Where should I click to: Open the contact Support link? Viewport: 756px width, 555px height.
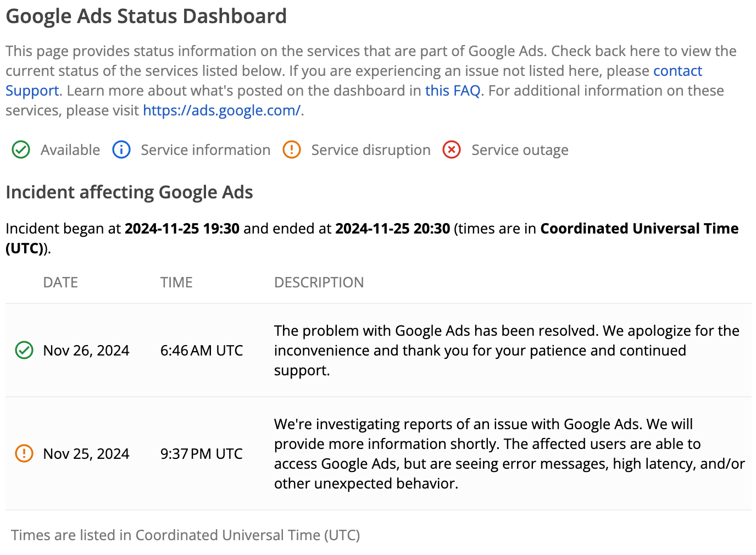(x=677, y=71)
